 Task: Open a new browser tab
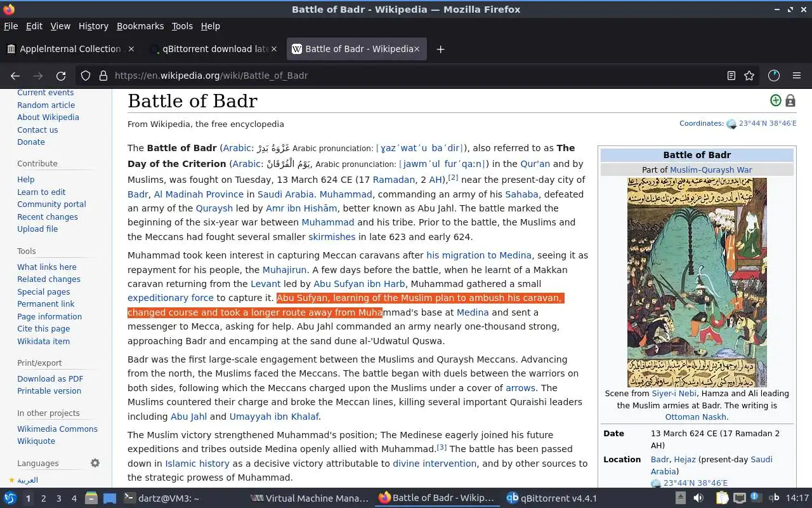click(x=440, y=49)
